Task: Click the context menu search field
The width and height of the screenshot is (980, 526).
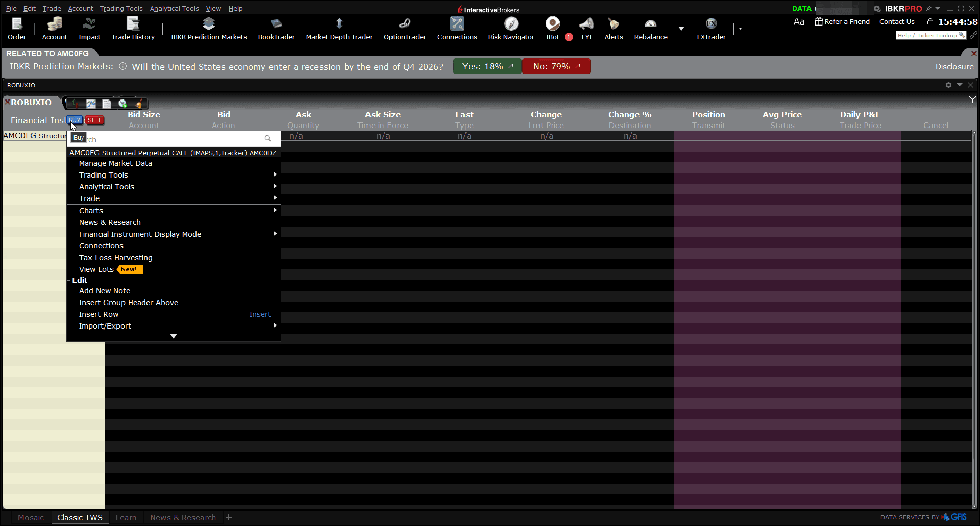Action: (x=174, y=139)
